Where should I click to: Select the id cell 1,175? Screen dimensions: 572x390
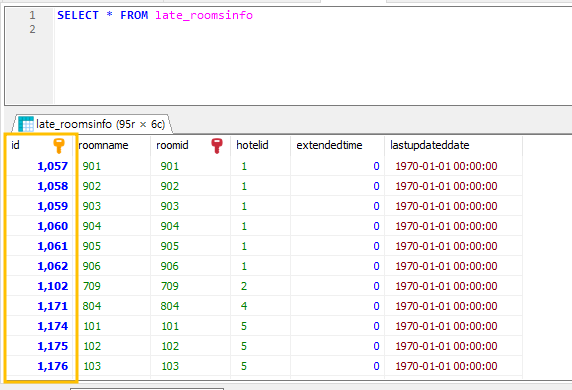(x=40, y=346)
